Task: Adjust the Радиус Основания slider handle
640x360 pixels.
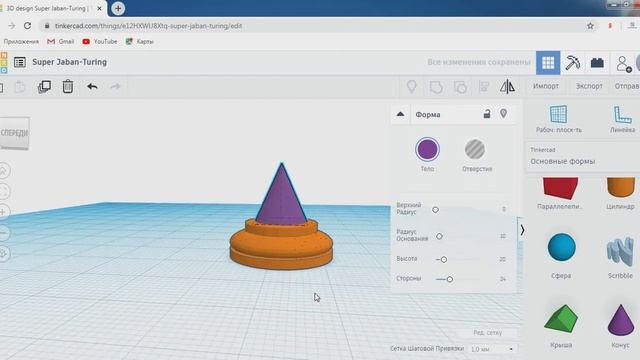Action: 439,236
